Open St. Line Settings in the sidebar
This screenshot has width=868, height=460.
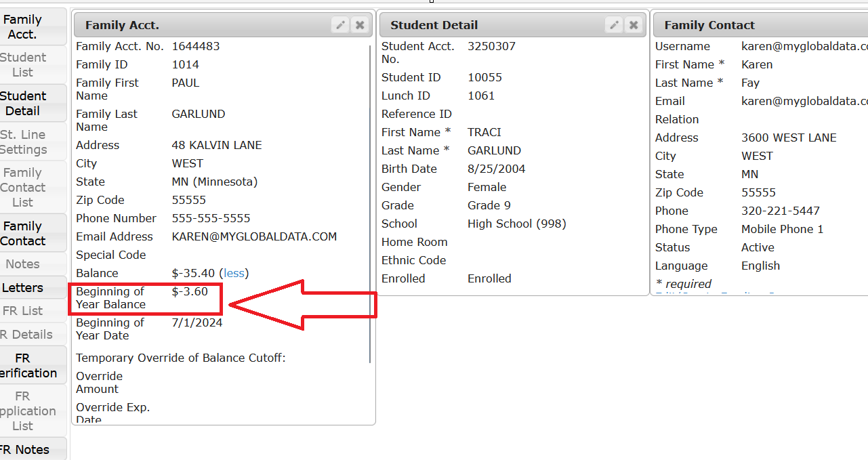pyautogui.click(x=24, y=142)
